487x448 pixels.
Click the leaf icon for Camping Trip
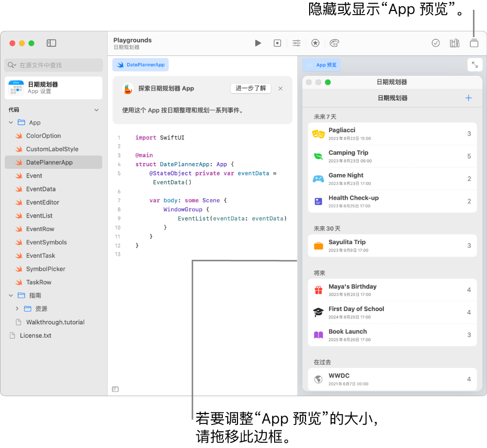pos(319,156)
